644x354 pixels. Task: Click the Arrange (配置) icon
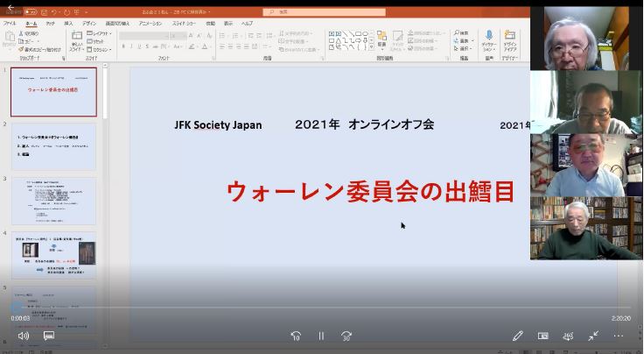click(381, 39)
